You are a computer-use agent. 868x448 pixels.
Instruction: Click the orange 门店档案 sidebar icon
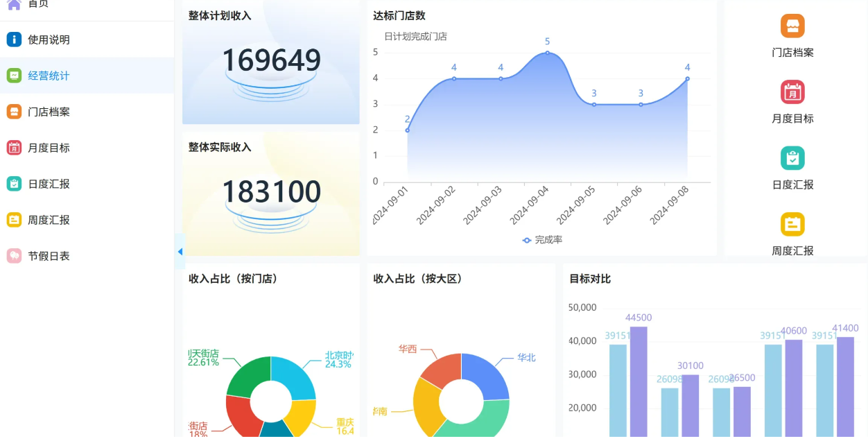coord(14,112)
